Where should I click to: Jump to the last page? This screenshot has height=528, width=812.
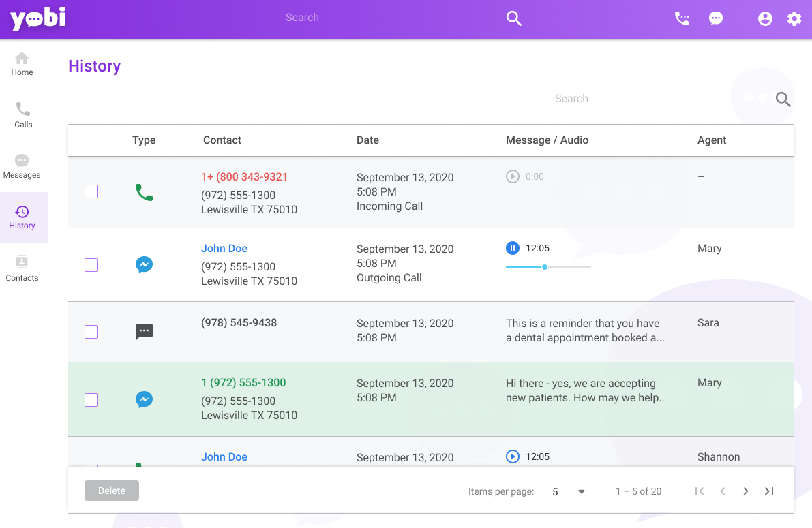point(769,491)
